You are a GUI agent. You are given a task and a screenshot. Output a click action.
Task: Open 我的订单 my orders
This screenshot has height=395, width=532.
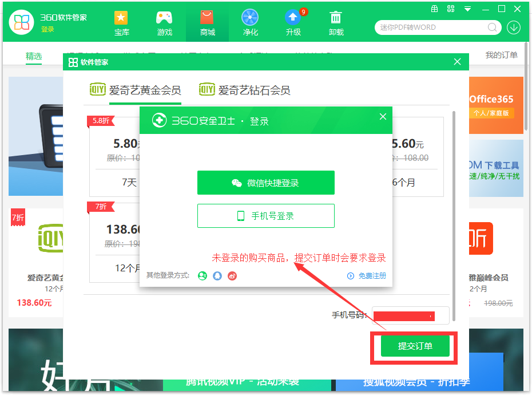[502, 55]
